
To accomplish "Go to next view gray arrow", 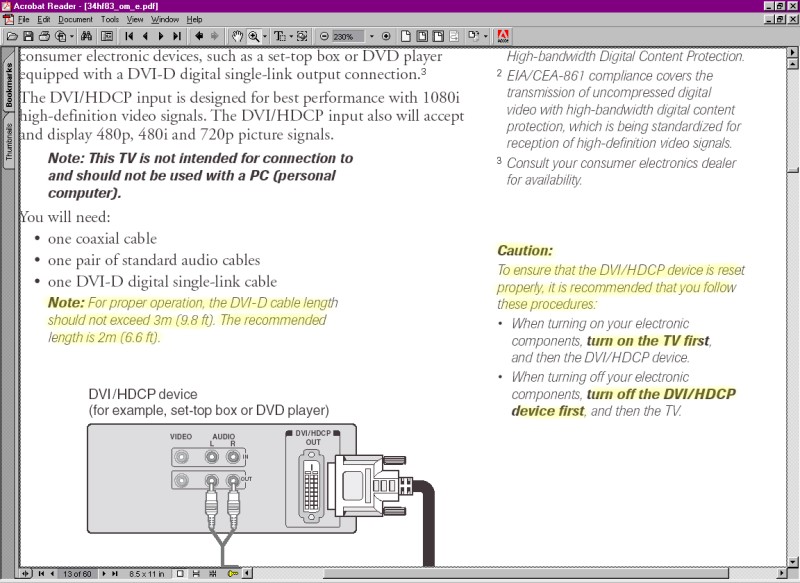I will pyautogui.click(x=214, y=36).
